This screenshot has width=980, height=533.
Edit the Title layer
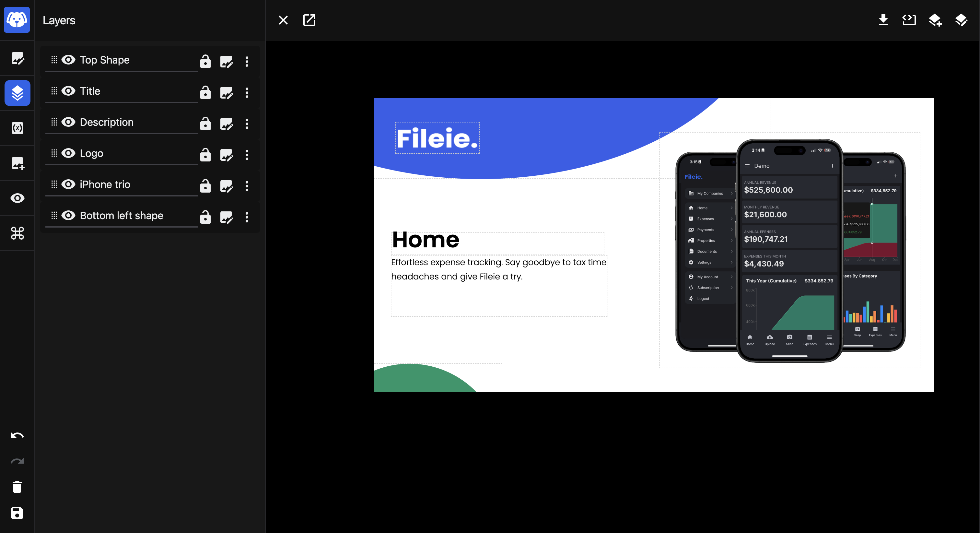pos(226,92)
